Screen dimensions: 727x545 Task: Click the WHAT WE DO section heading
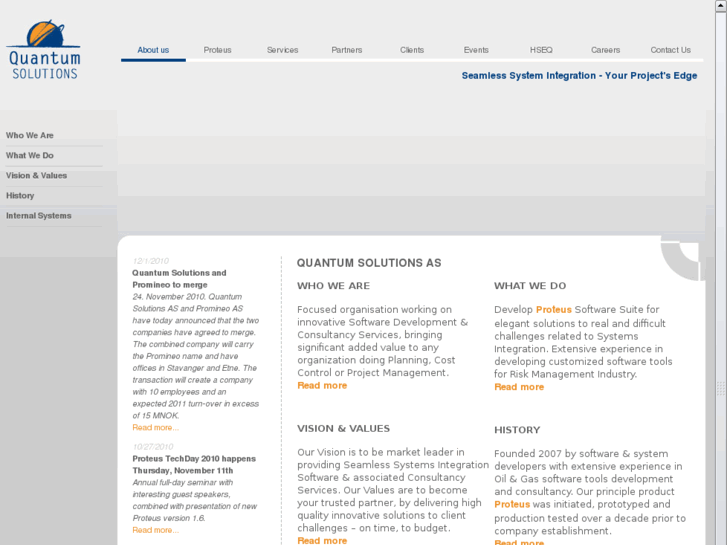pos(530,286)
